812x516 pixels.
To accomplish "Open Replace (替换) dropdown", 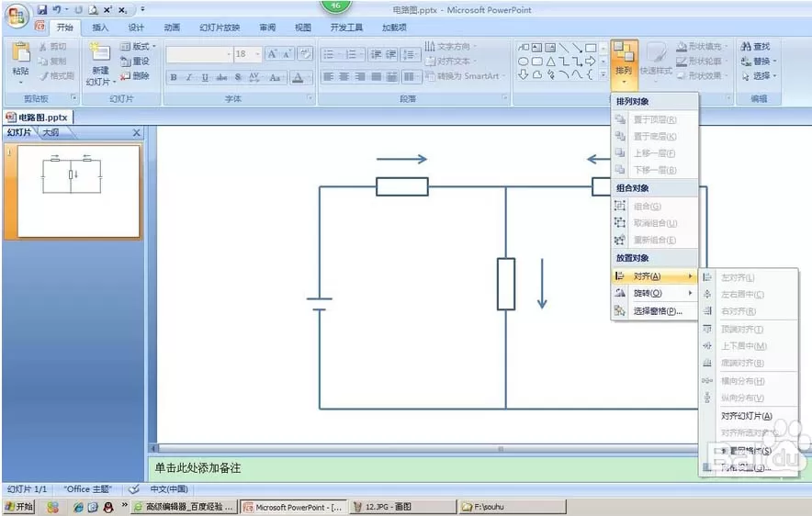I will pos(759,62).
